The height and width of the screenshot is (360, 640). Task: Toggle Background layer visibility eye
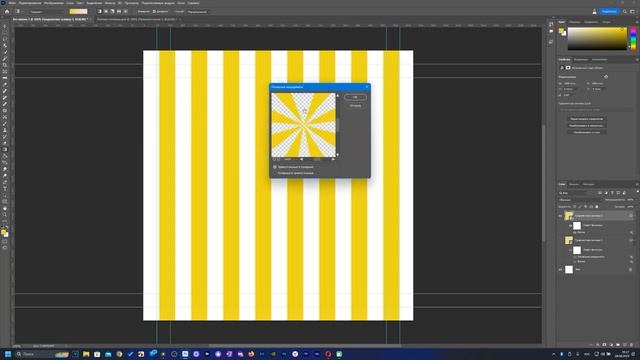point(560,269)
